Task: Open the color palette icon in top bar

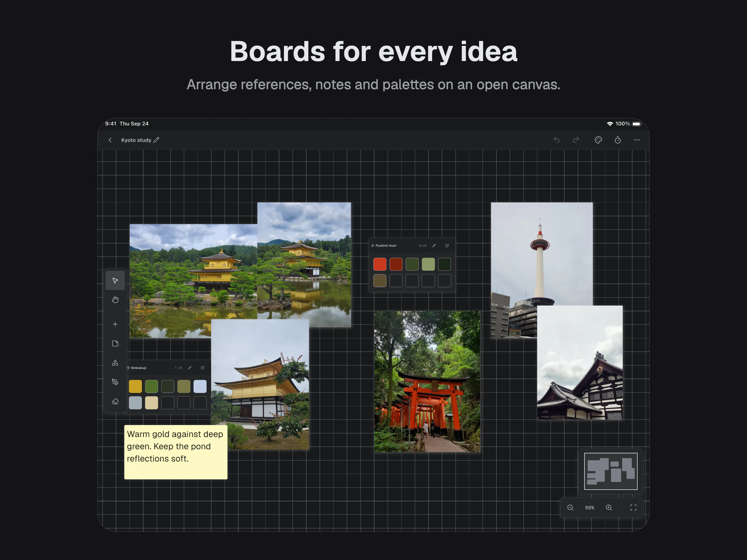Action: 599,140
